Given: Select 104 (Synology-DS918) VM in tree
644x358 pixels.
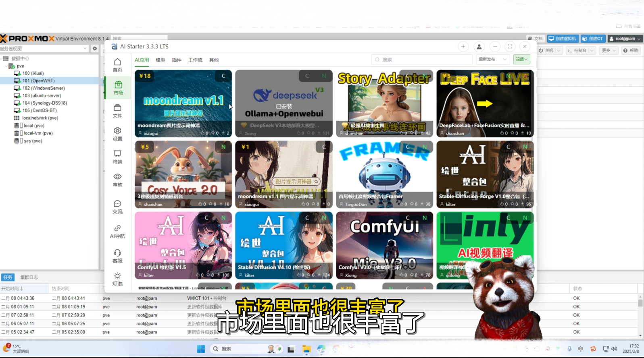Looking at the screenshot, I should 45,103.
